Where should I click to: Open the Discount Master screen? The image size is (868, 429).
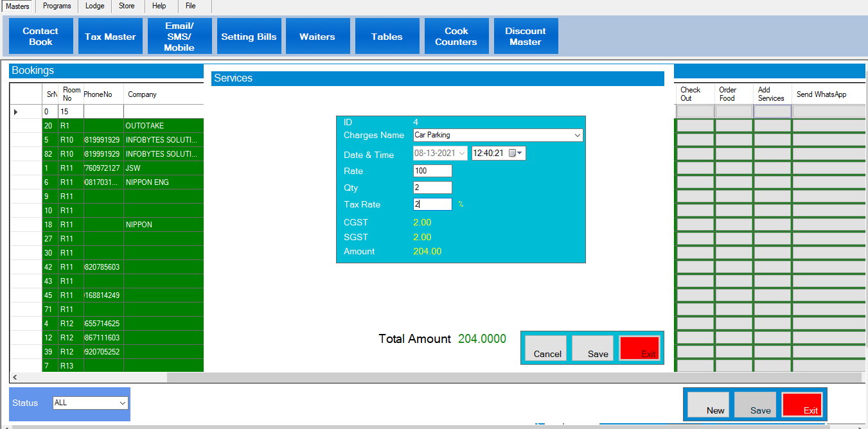[x=526, y=37]
